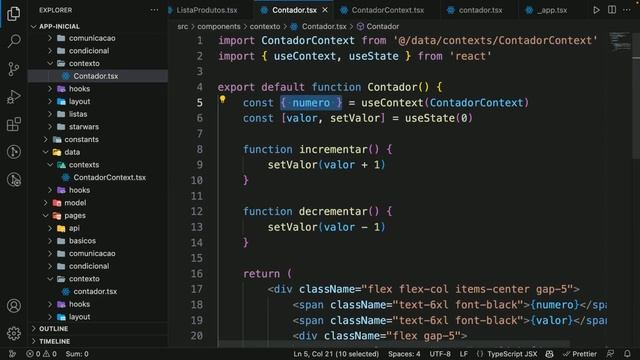Open the Accounts icon in activity bar
Screen dimensions: 640x360
pyautogui.click(x=13, y=306)
